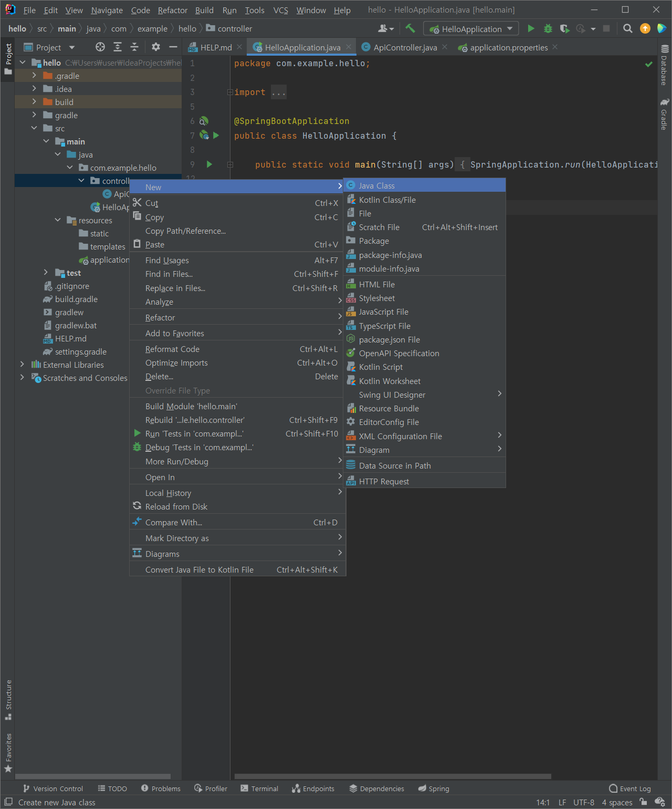Click Collapse All icon in Project panel
Viewport: 672px width, 809px height.
click(x=134, y=47)
